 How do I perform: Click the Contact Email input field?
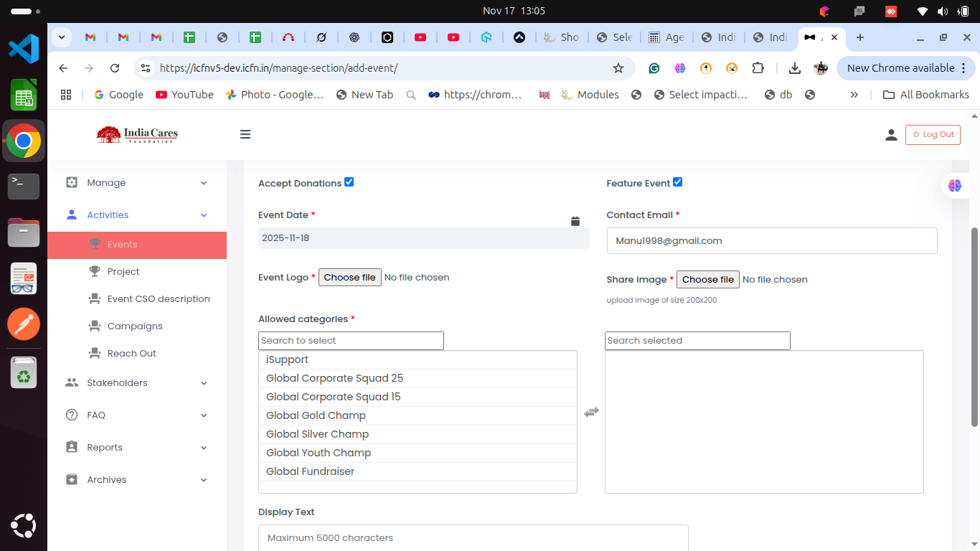click(771, 241)
